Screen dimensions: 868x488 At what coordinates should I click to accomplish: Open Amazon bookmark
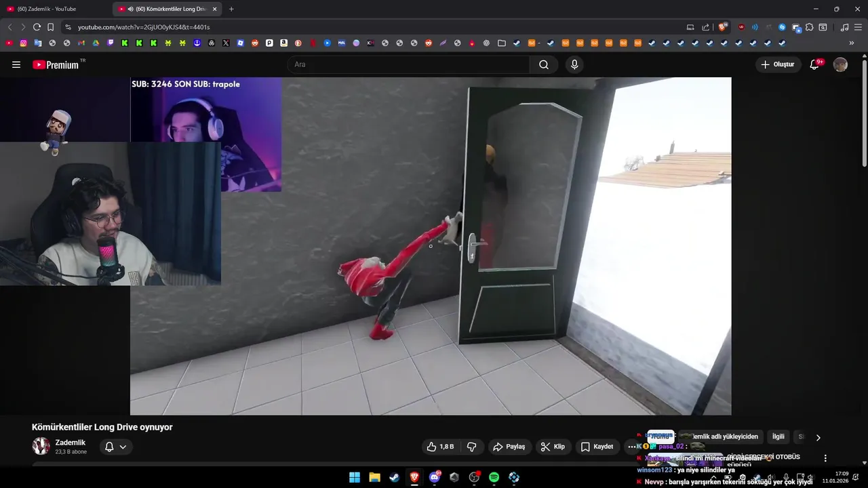(283, 43)
